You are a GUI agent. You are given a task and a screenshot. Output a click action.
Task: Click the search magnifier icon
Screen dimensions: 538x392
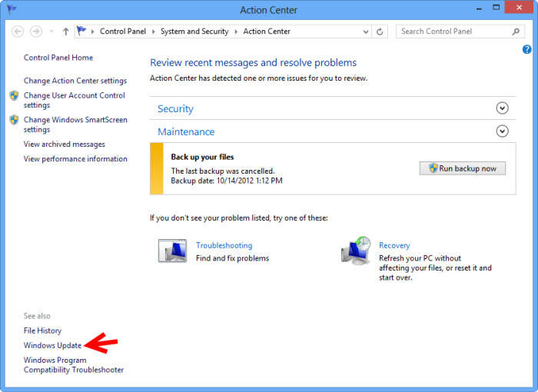coord(516,32)
